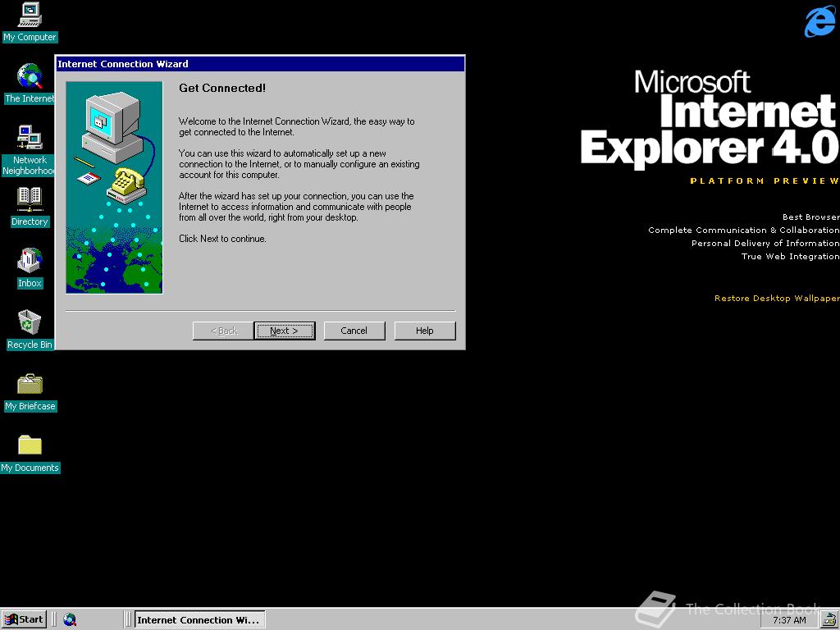
Task: Click Next to continue the wizard
Action: coord(285,331)
